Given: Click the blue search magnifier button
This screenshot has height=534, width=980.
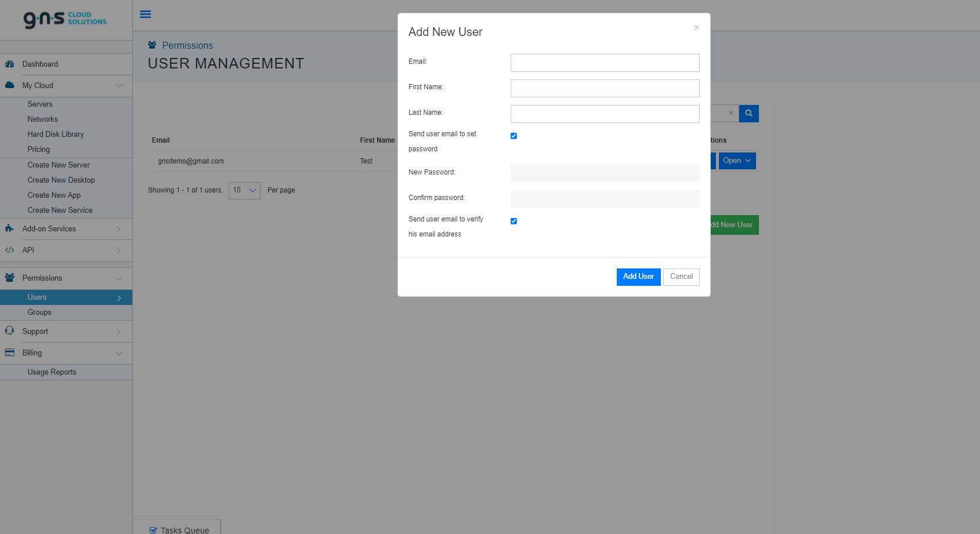Looking at the screenshot, I should (749, 114).
